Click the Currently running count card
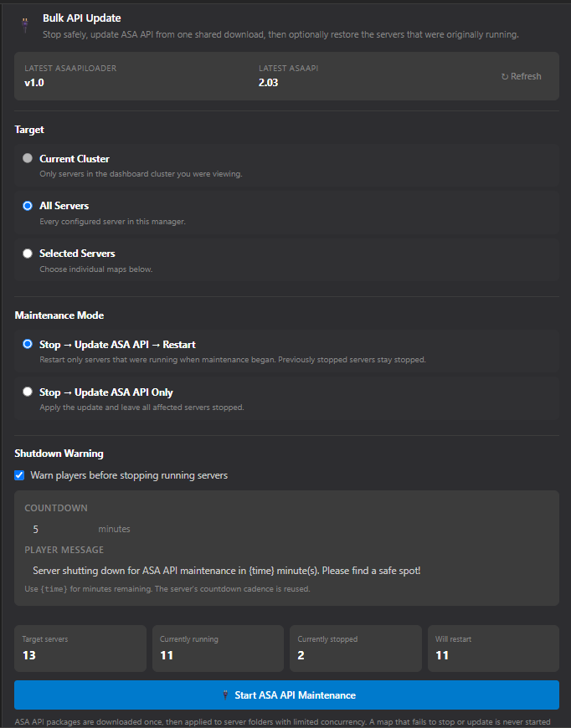The height and width of the screenshot is (728, 571). 218,649
